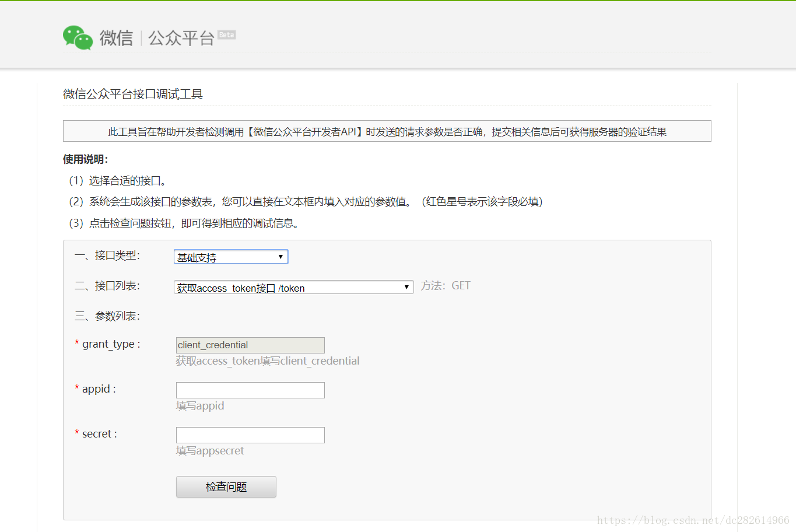Click the Beta badge next to 公众平台
Screen dimensions: 796x532
point(226,35)
